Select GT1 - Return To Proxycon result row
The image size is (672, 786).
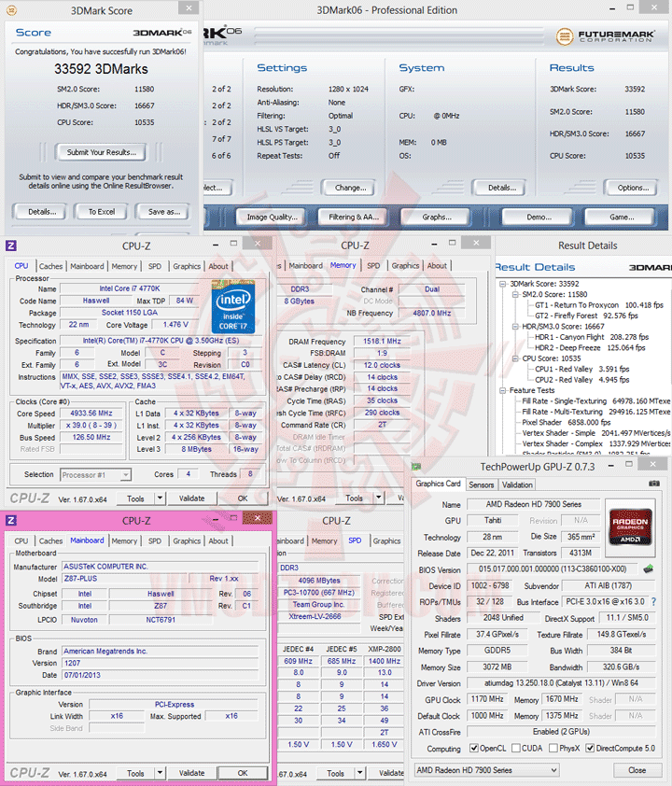[599, 304]
